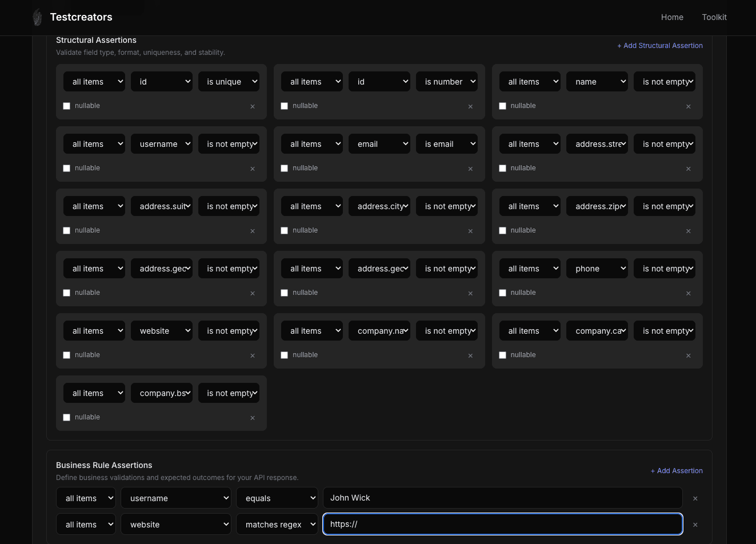Remove the 'id is unique' assertion card
Image resolution: width=756 pixels, height=544 pixels.
[x=253, y=106]
